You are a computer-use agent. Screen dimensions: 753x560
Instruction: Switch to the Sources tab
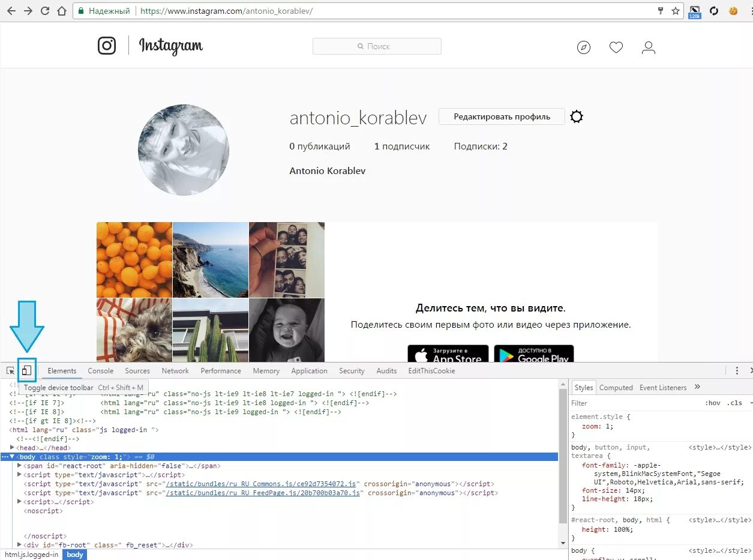137,371
